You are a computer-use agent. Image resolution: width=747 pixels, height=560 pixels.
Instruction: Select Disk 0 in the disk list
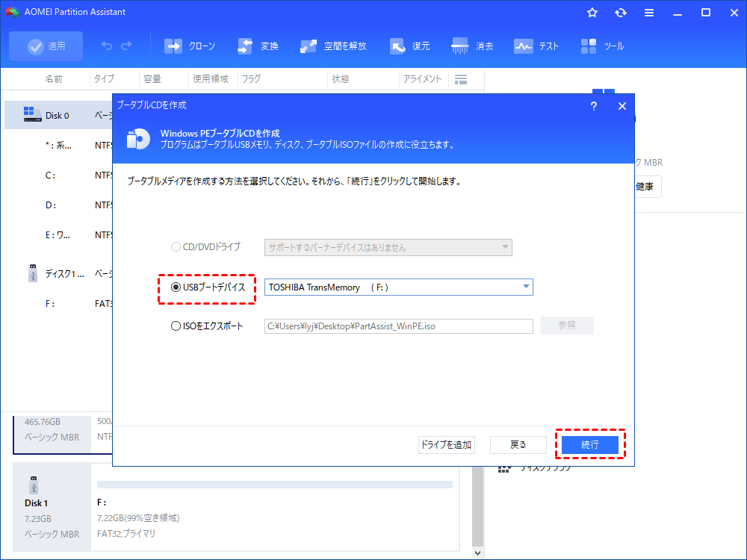click(x=58, y=115)
